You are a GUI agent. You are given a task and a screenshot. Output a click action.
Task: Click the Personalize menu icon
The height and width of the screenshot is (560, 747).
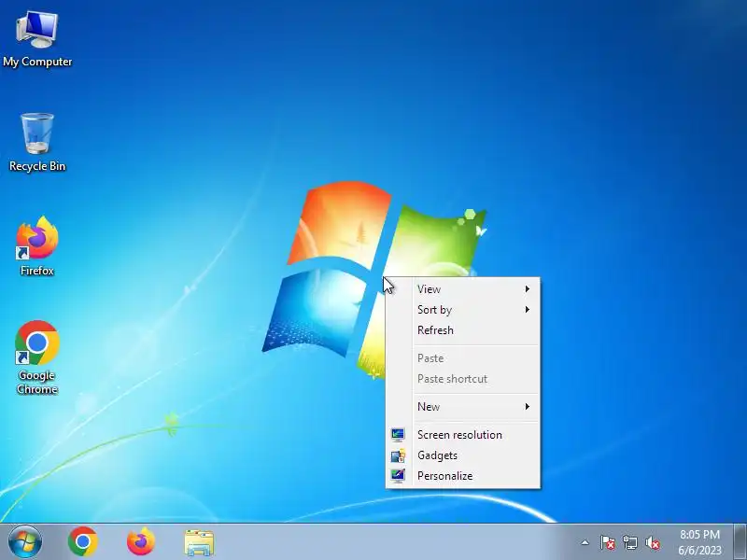point(398,476)
